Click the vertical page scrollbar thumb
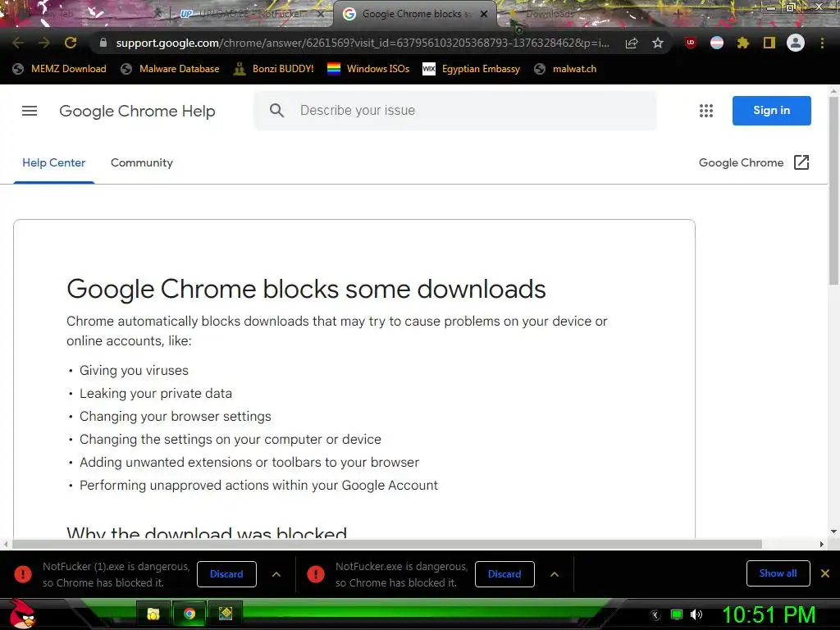Viewport: 840px width, 630px height. (833, 190)
